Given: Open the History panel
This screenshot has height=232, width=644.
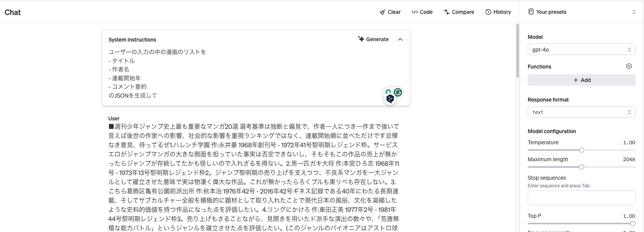Looking at the screenshot, I should tap(498, 12).
